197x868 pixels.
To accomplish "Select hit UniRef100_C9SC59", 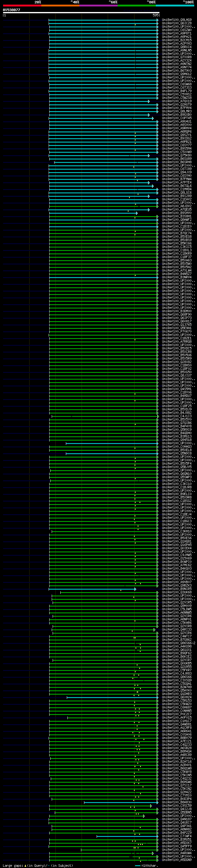I will [x=177, y=806].
